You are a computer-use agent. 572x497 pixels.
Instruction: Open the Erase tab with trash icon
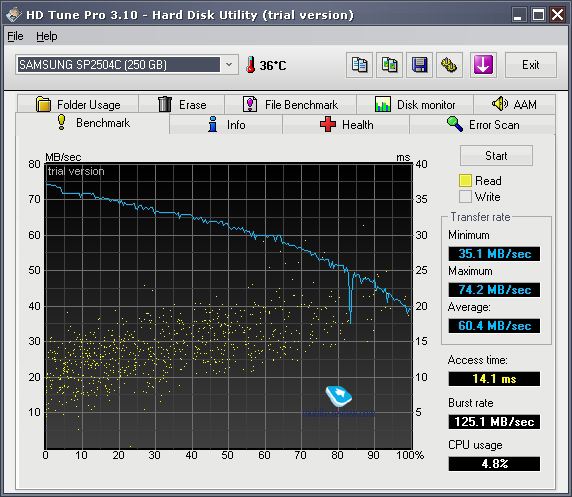pos(182,104)
